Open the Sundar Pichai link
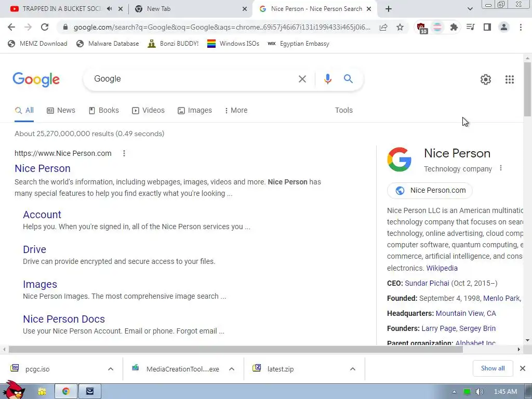Image resolution: width=532 pixels, height=399 pixels. tap(427, 283)
